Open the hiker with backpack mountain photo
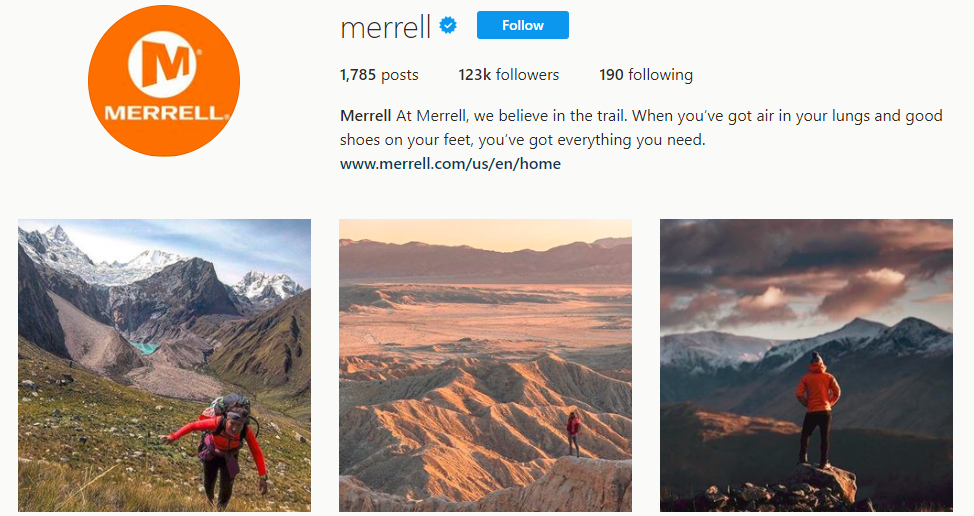974x516 pixels. [x=165, y=365]
